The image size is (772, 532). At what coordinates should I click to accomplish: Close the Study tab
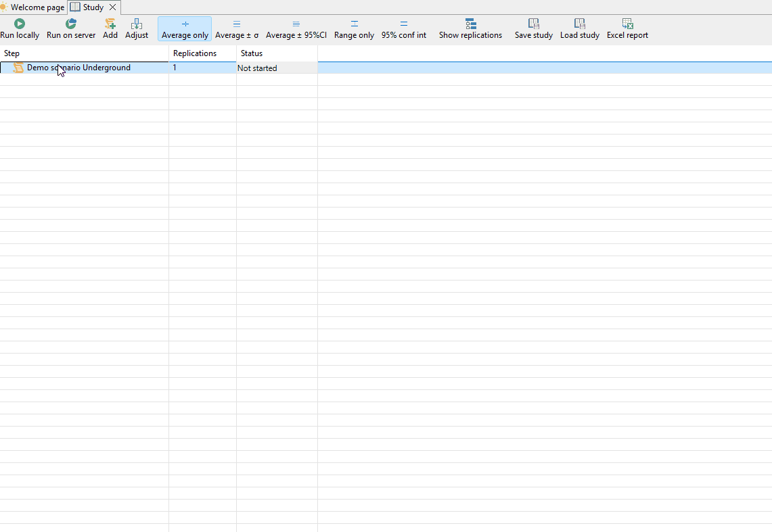click(x=113, y=7)
